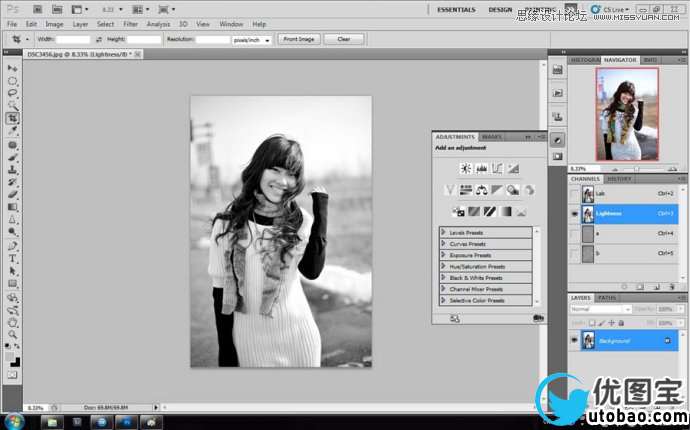This screenshot has height=430, width=690.
Task: Open the layer blend mode Normal dropdown
Action: coord(601,309)
